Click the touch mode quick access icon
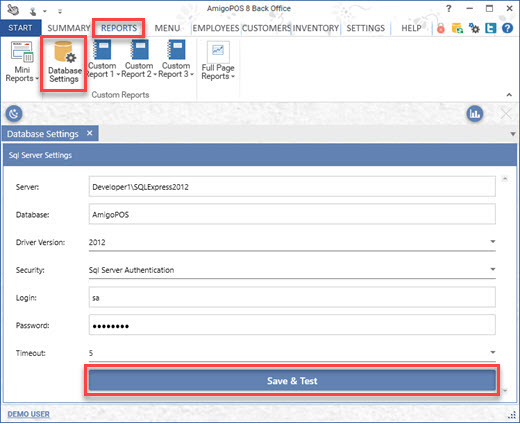This screenshot has width=520, height=424. [33, 11]
